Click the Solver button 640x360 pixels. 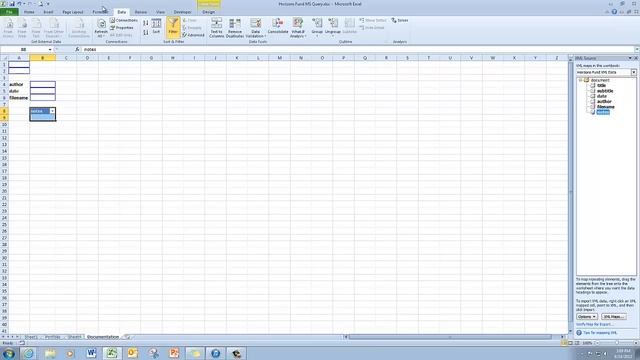coord(400,20)
